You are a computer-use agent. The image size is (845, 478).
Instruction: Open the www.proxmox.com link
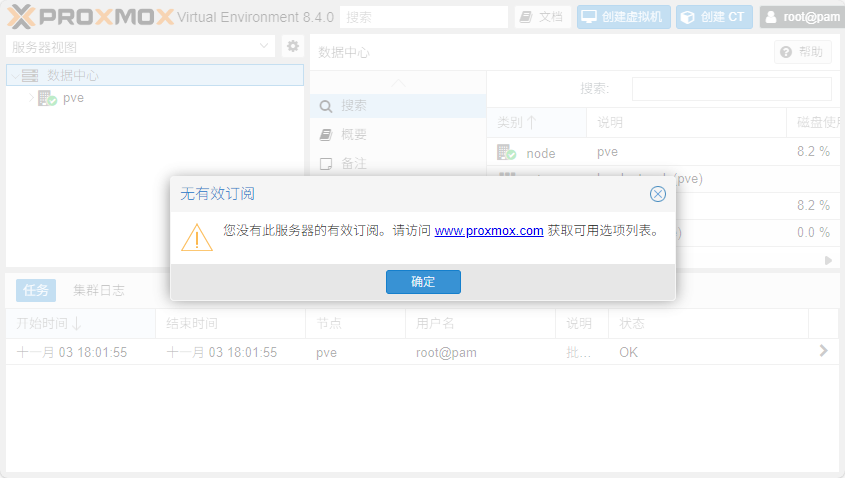tap(489, 230)
